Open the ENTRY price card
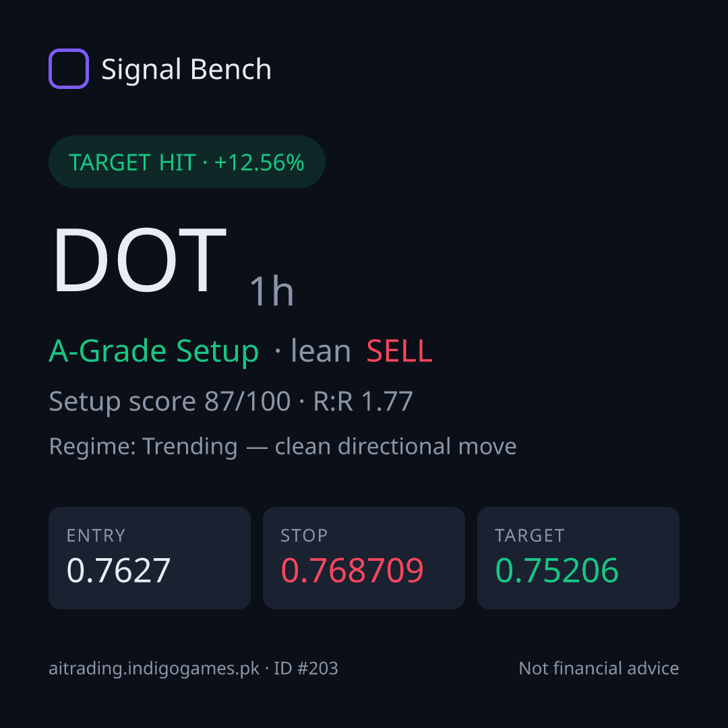The height and width of the screenshot is (728, 728). coord(150,558)
